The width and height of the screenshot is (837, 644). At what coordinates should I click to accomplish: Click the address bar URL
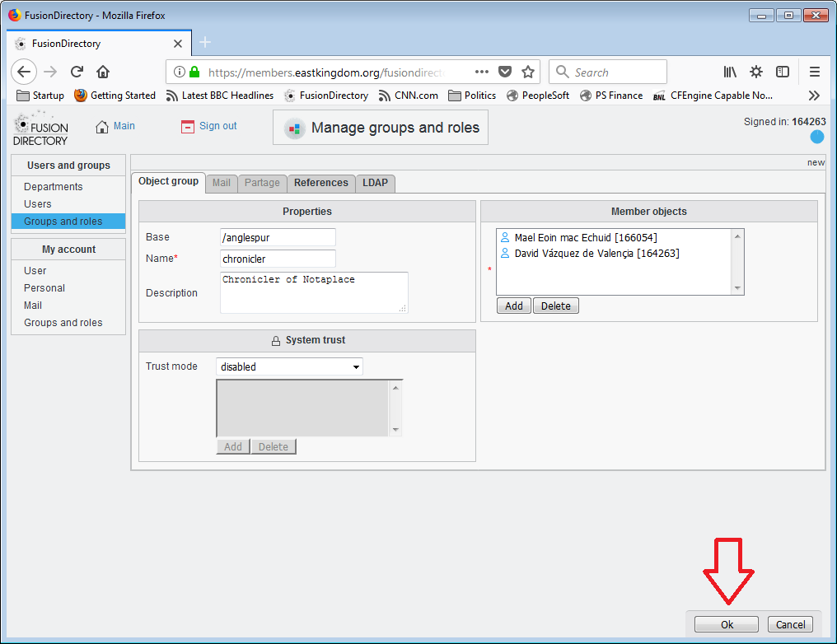[325, 72]
